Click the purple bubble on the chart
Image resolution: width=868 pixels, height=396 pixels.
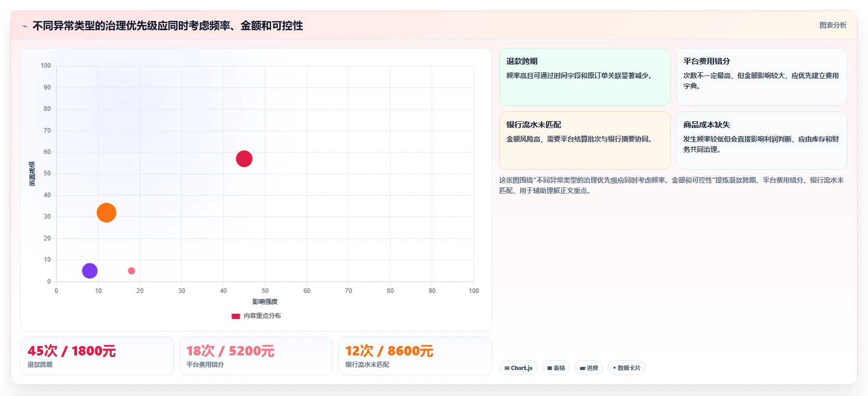tap(90, 271)
